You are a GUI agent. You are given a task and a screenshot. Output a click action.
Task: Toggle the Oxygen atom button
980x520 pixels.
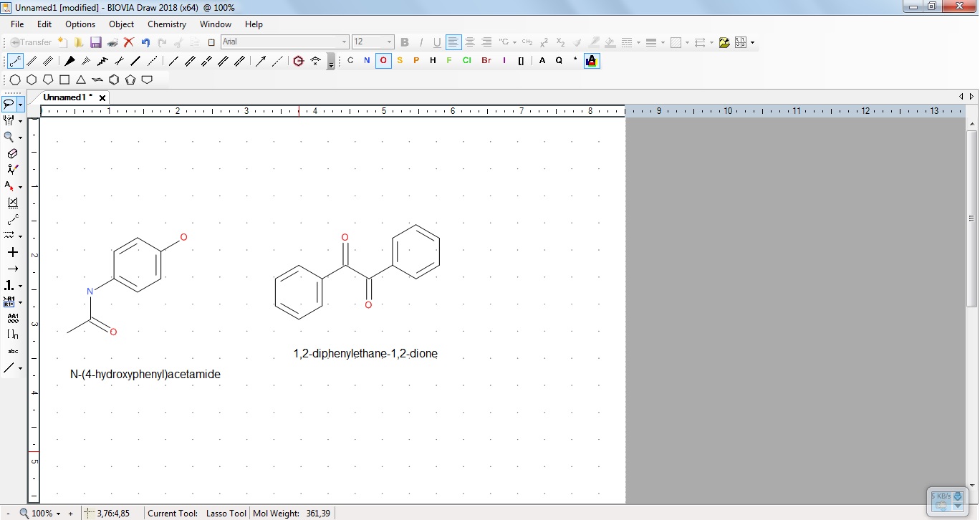pyautogui.click(x=383, y=61)
